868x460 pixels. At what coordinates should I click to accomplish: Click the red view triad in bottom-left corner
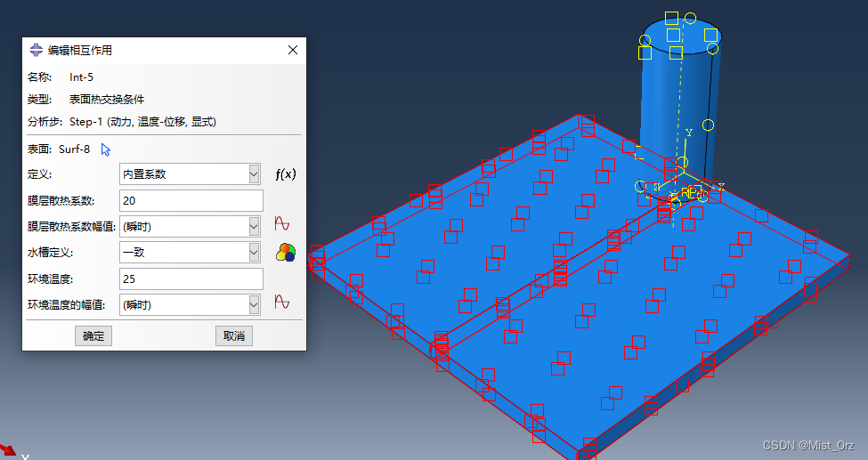(x=7, y=451)
